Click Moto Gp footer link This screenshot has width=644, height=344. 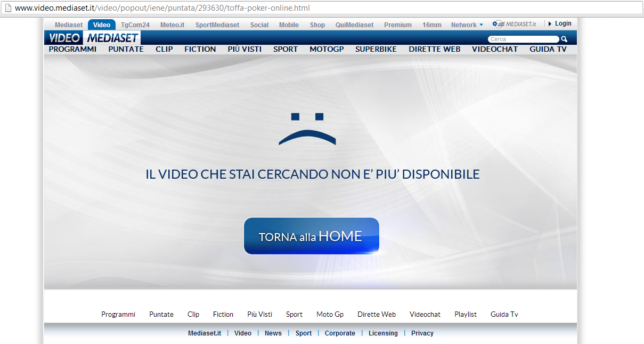coord(330,315)
